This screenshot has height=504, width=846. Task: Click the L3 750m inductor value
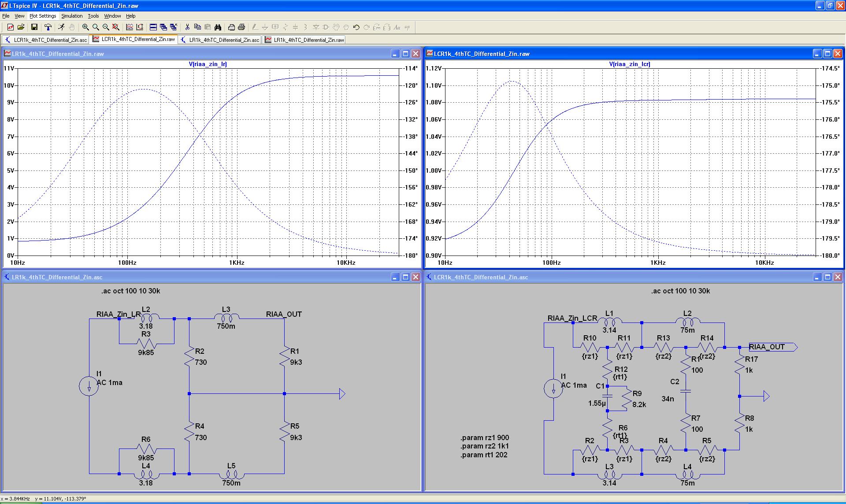[226, 326]
